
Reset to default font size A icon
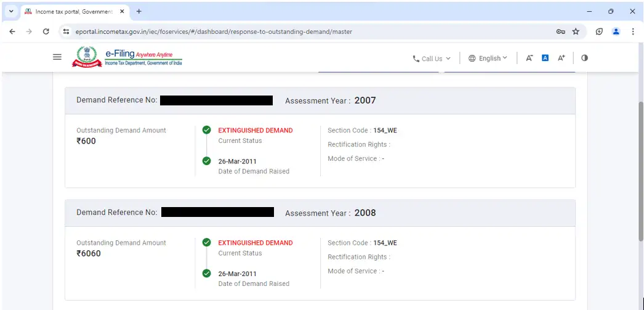point(545,58)
